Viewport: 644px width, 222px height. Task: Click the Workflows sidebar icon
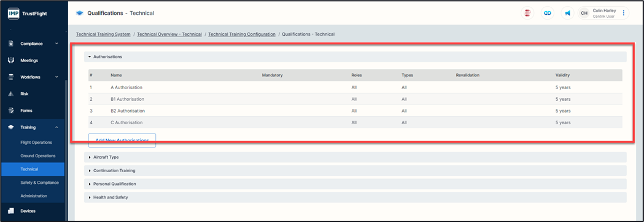[x=12, y=77]
